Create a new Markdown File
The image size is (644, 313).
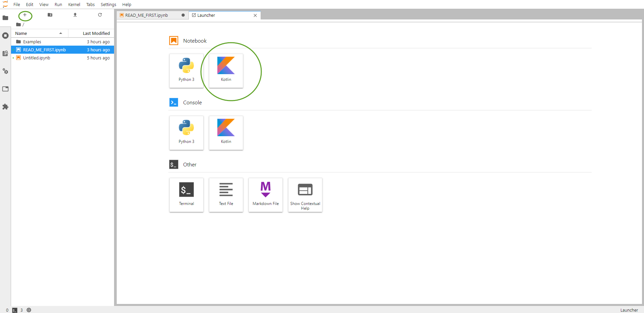[x=265, y=195]
